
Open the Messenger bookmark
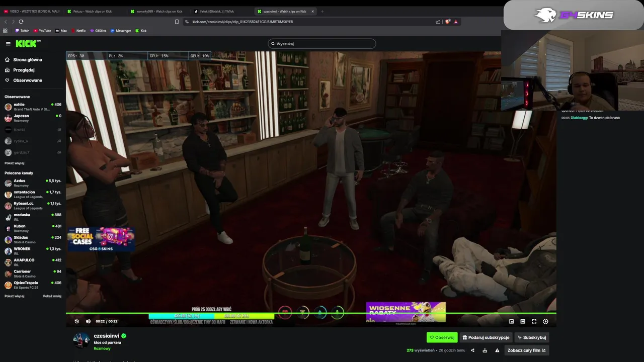pos(121,31)
